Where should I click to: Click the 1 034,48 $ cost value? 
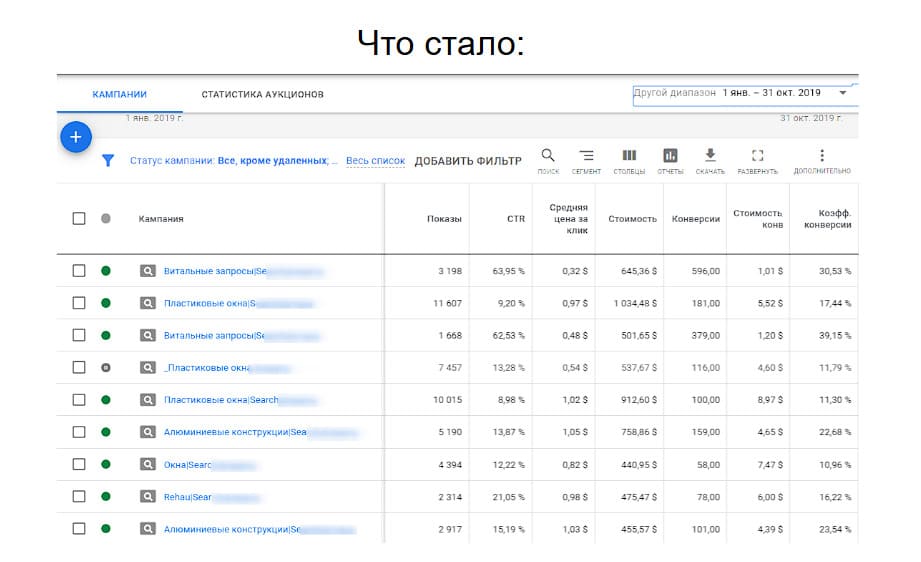coord(636,303)
